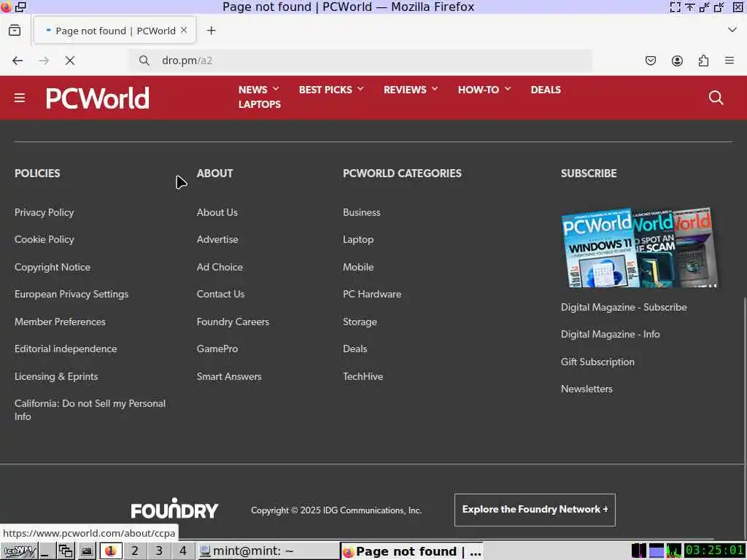Open the Deals category footer link
This screenshot has height=560, width=747.
[355, 349]
